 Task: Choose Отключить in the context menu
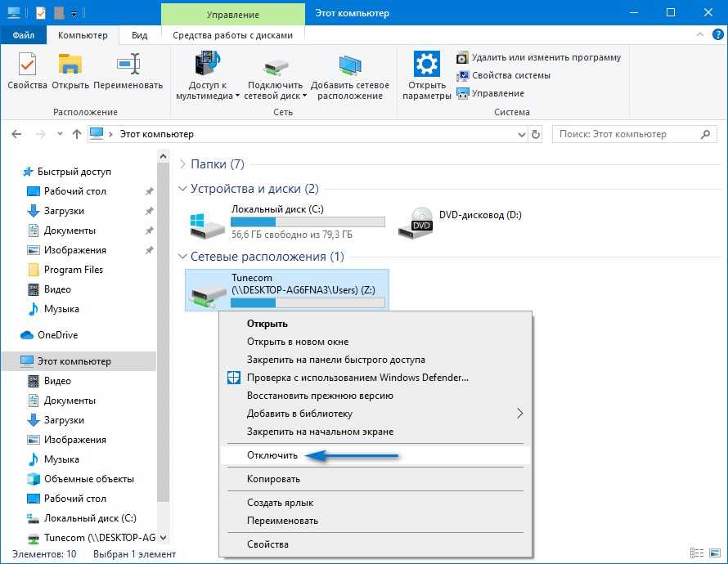click(x=272, y=455)
